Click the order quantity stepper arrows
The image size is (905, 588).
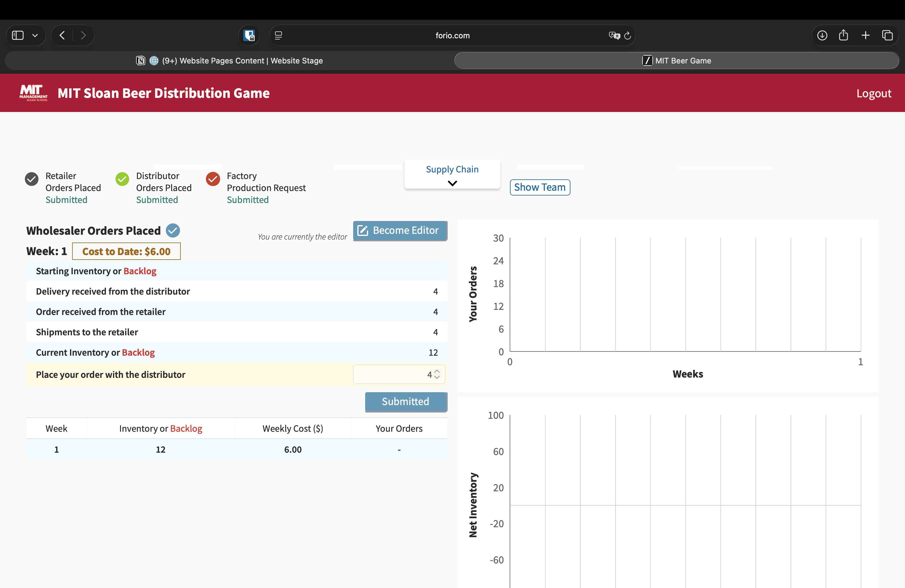coord(437,374)
